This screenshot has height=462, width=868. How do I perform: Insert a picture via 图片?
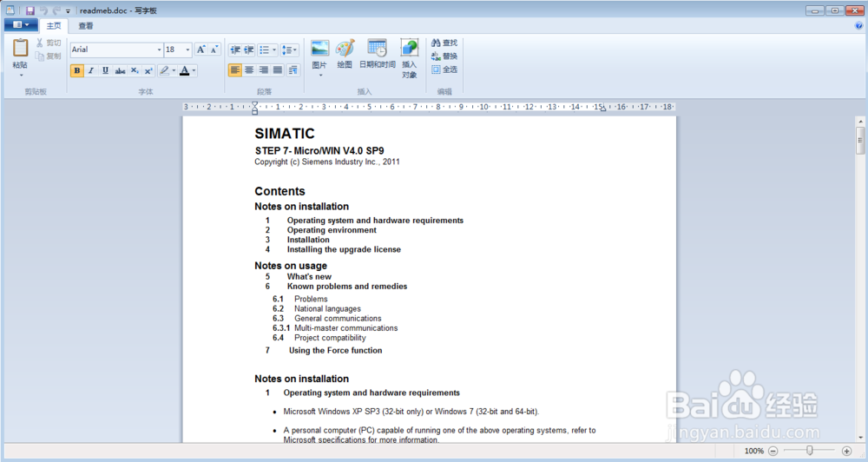[319, 54]
